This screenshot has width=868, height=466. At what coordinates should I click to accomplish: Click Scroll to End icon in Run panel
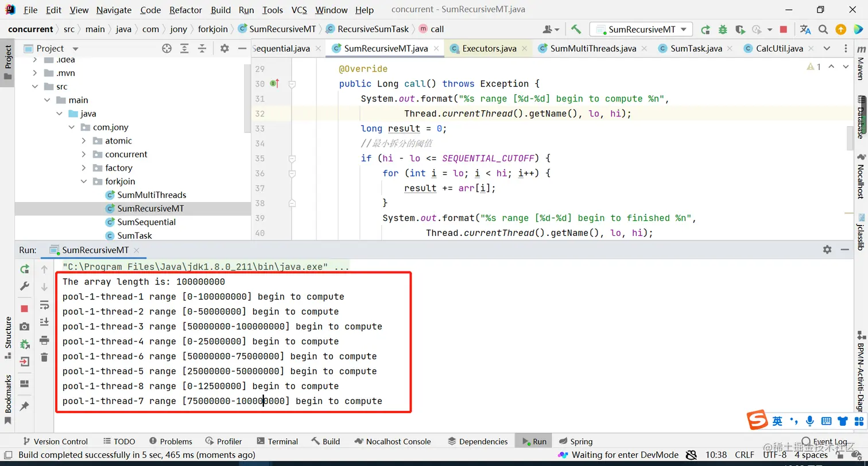click(x=44, y=323)
